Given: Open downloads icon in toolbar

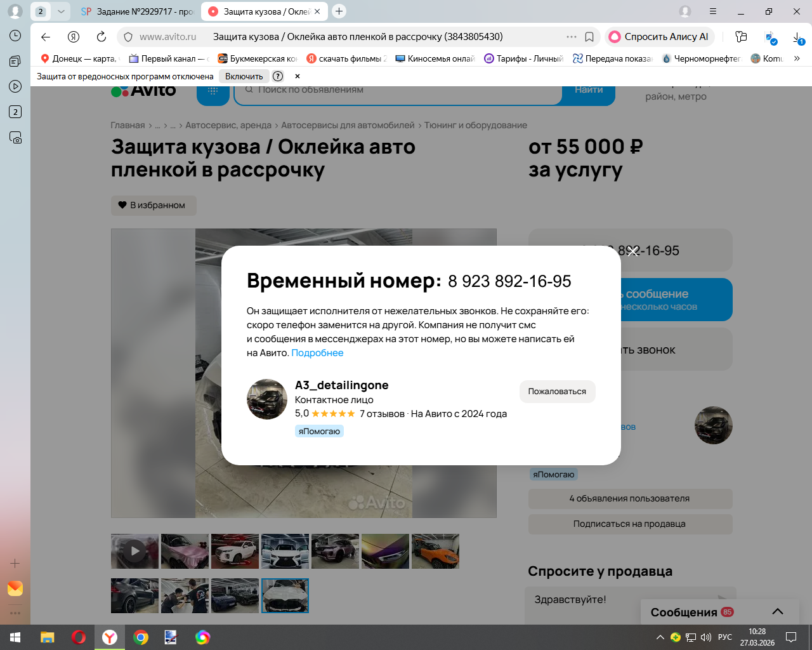Looking at the screenshot, I should [798, 38].
